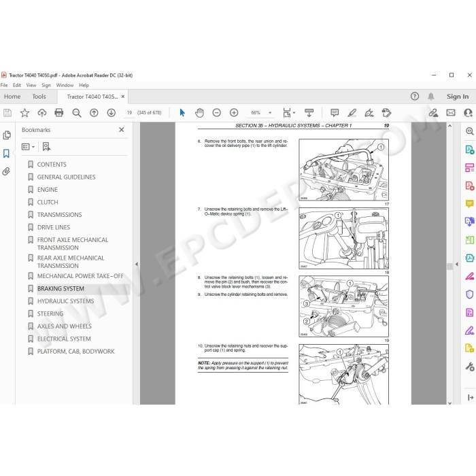Add a new bookmark icon
Viewport: 476px width, 476px height.
pos(46,147)
